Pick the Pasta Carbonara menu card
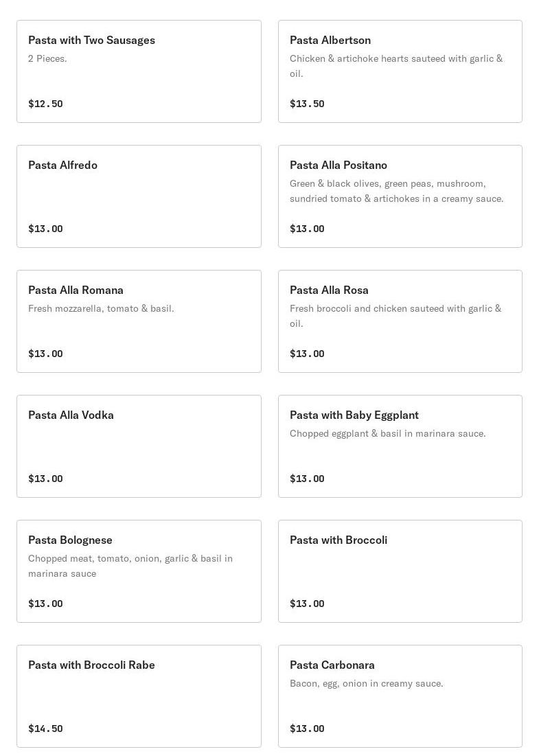 (x=400, y=696)
